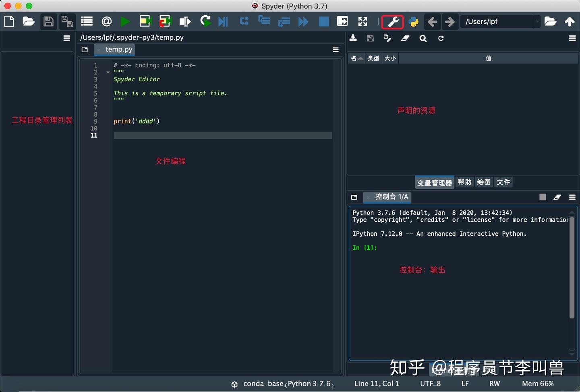Save all open files
The image size is (580, 392).
point(67,21)
